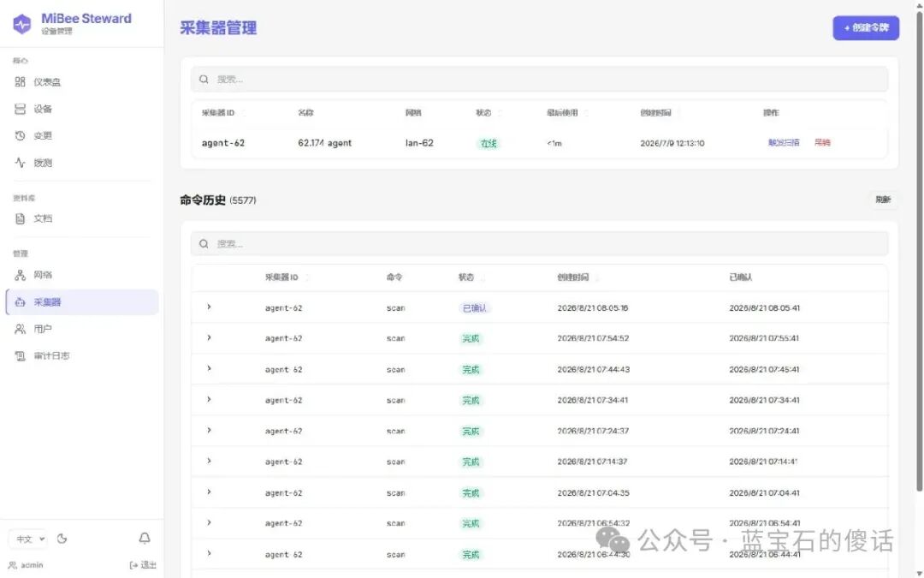Click the 采集器 collector robot icon
Image resolution: width=924 pixels, height=578 pixels.
pyautogui.click(x=20, y=302)
